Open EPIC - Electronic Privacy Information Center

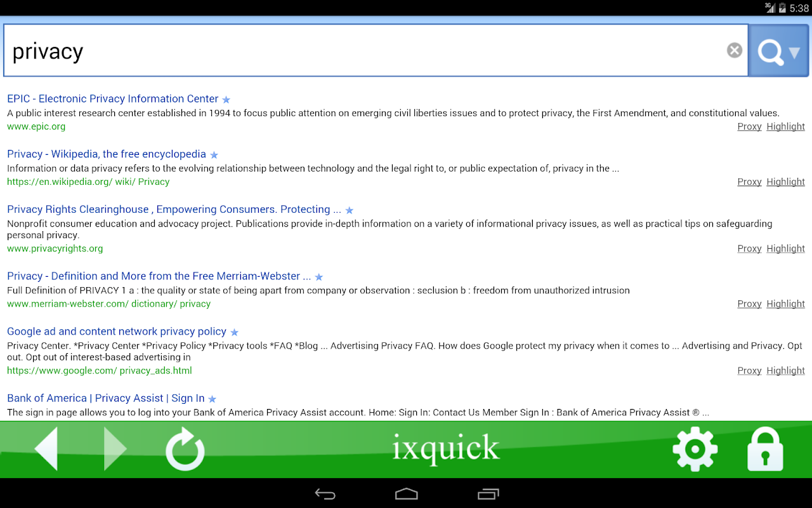113,98
